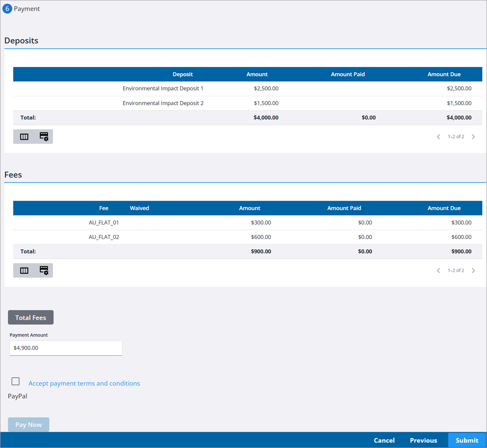Screen dimensions: 487x448
Task: Open column chooser icon in Fees table
Action: tap(24, 270)
